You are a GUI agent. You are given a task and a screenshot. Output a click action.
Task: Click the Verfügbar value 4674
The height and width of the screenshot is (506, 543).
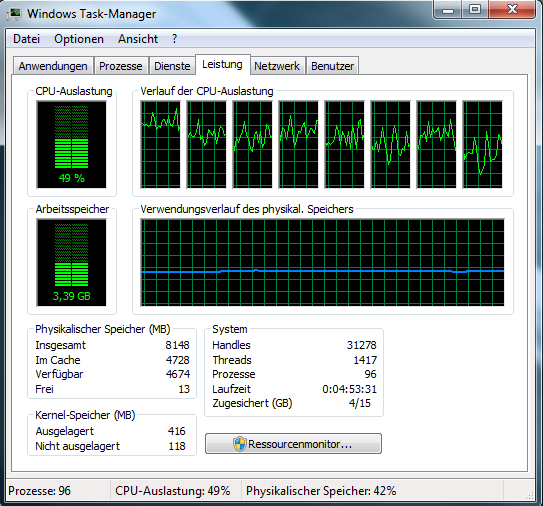click(x=178, y=374)
